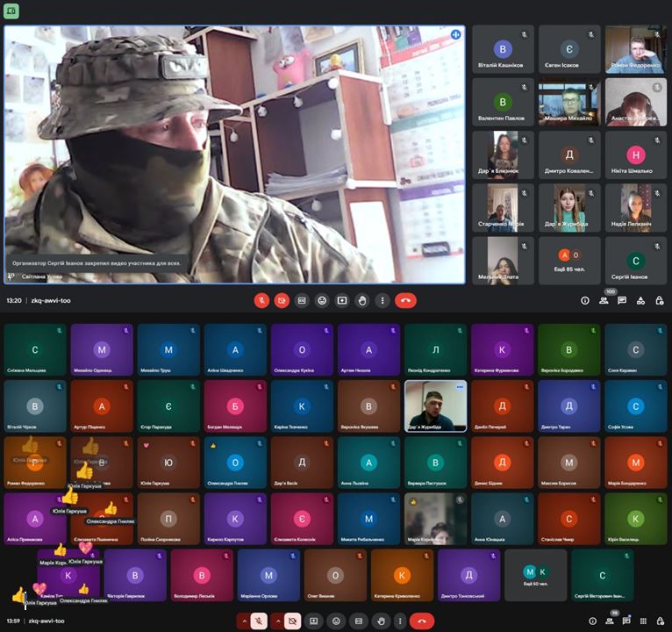Open chat panel in the upper meeting
Image resolution: width=672 pixels, height=632 pixels.
(622, 300)
